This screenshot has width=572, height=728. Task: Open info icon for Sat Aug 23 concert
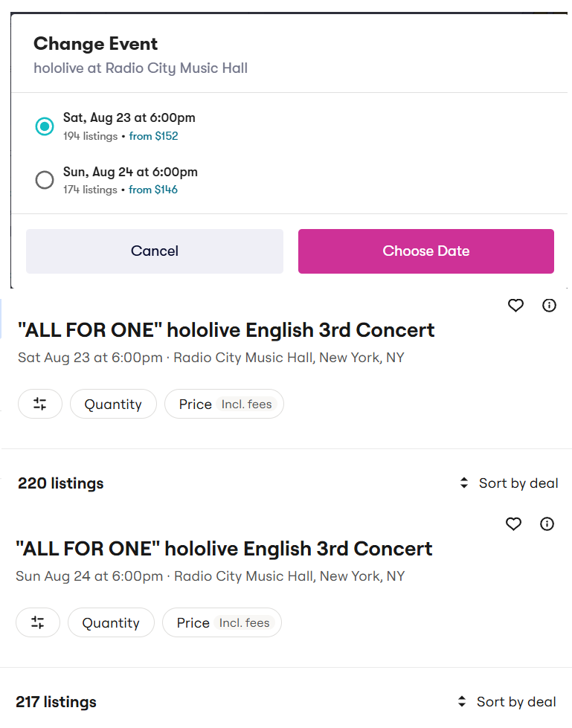[549, 306]
